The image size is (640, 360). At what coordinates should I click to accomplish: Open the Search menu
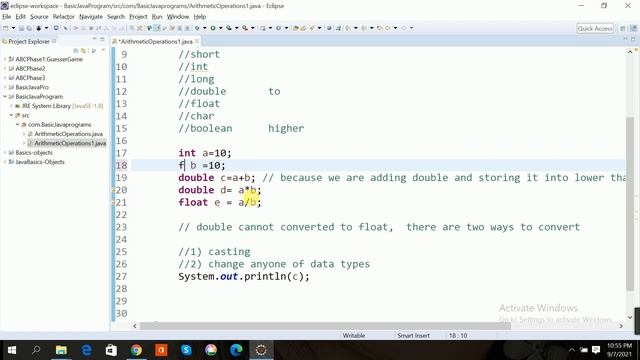click(116, 17)
